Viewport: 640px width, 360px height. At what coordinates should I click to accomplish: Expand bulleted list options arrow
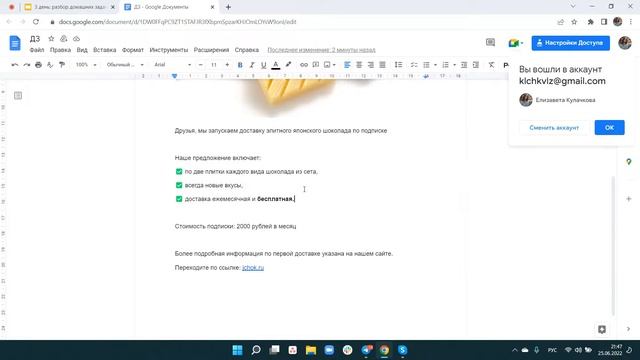(x=435, y=65)
